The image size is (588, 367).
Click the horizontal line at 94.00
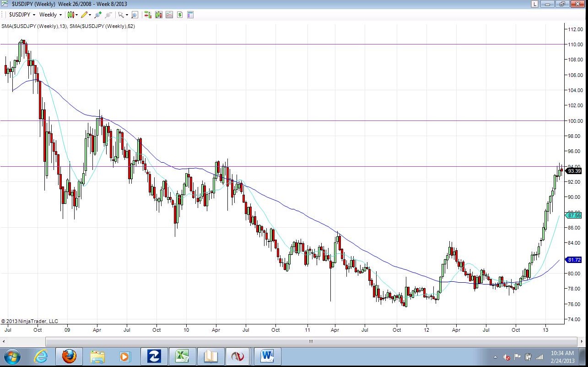(x=282, y=167)
